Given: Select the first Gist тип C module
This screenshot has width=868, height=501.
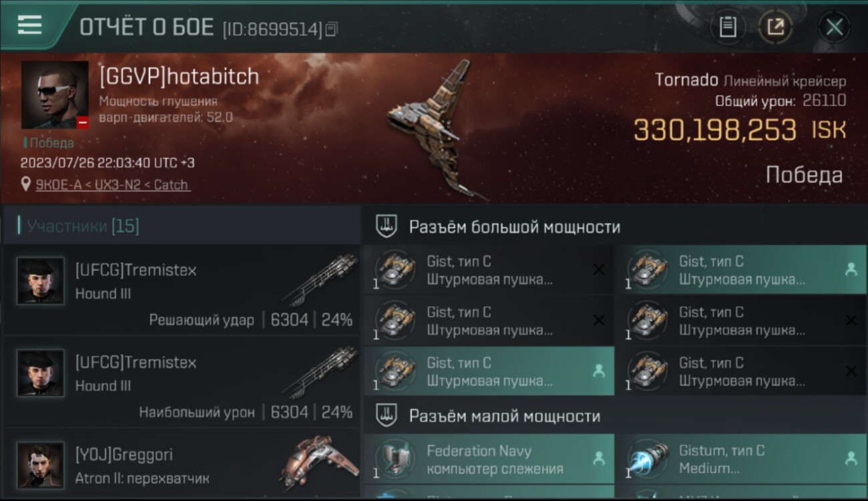Looking at the screenshot, I should tap(489, 270).
